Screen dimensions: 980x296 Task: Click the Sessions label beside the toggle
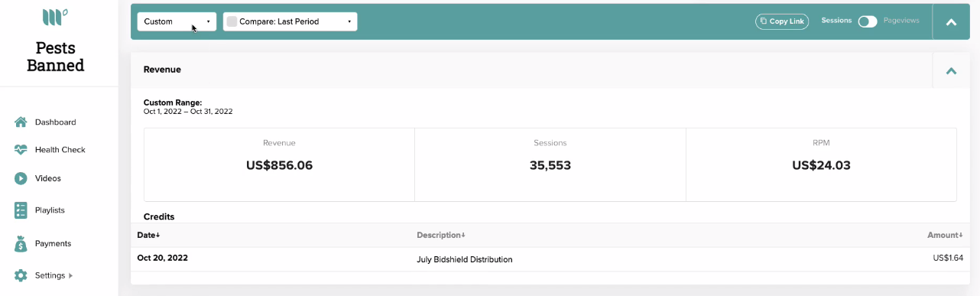click(x=836, y=21)
